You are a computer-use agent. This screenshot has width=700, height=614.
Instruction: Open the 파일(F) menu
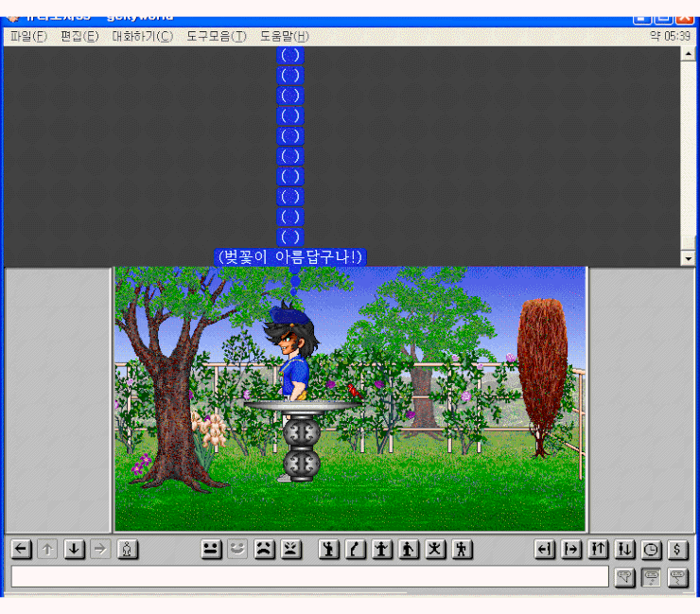click(28, 36)
